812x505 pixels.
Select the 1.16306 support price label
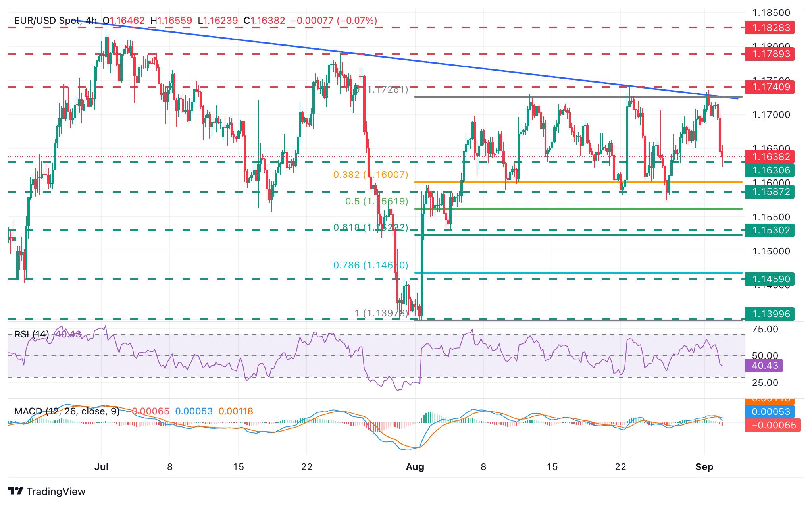click(770, 171)
